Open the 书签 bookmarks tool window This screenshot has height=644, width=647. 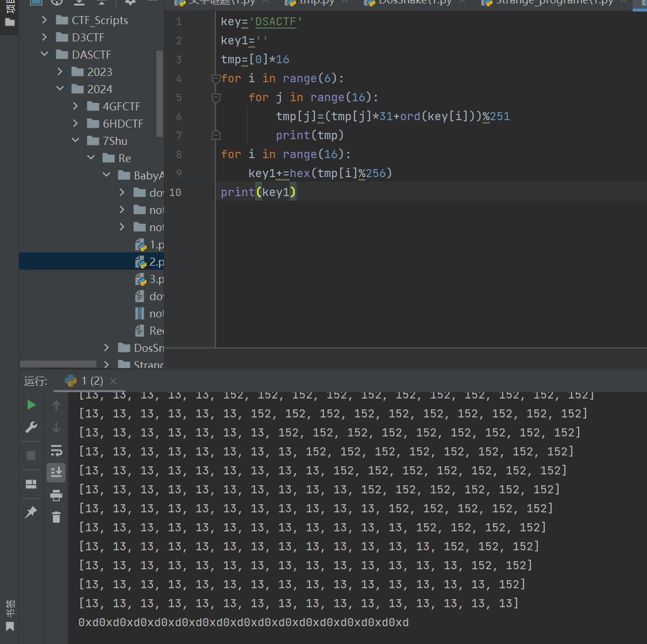[10, 615]
